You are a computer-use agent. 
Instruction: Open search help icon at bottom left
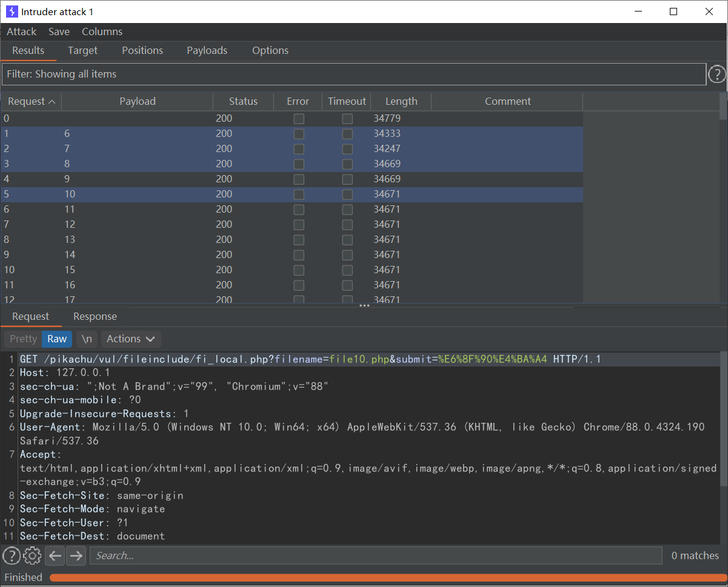click(11, 555)
